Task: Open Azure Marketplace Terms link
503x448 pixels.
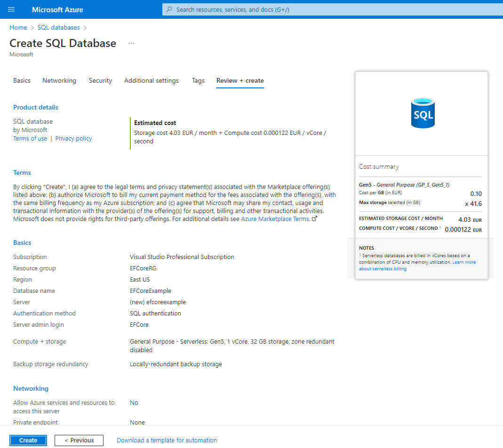Action: tap(275, 219)
